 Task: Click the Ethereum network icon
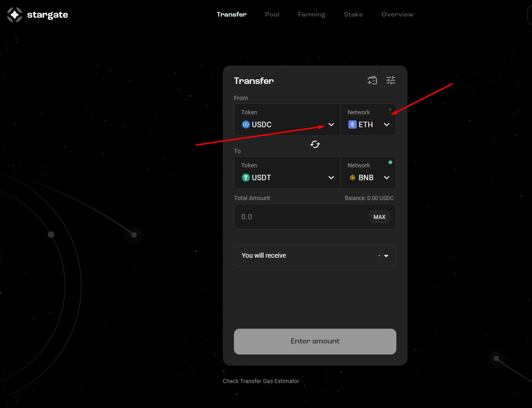click(352, 124)
